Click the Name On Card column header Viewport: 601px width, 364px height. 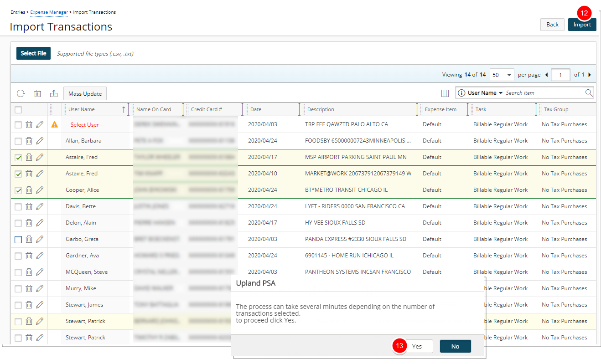[x=156, y=109]
